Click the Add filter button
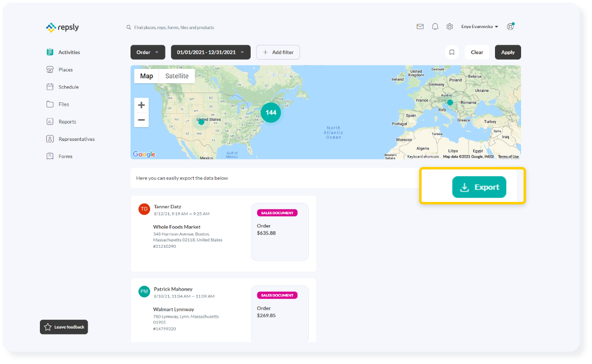The image size is (592, 364). (x=278, y=52)
